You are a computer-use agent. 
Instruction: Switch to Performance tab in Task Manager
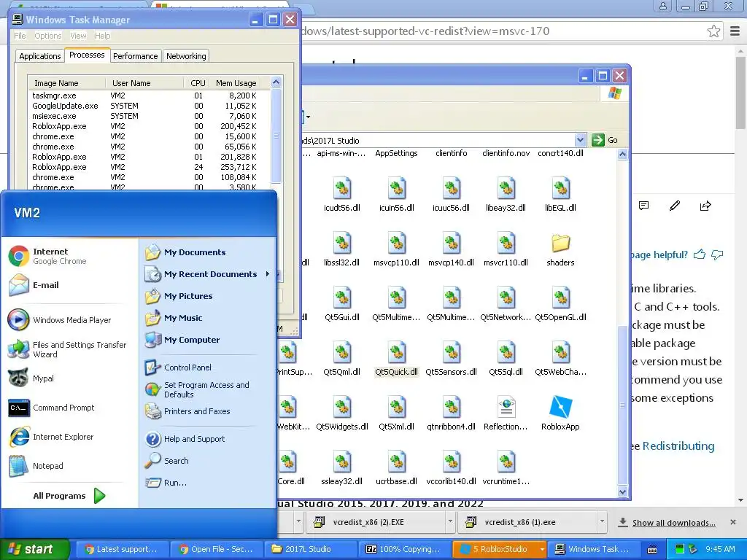click(135, 56)
